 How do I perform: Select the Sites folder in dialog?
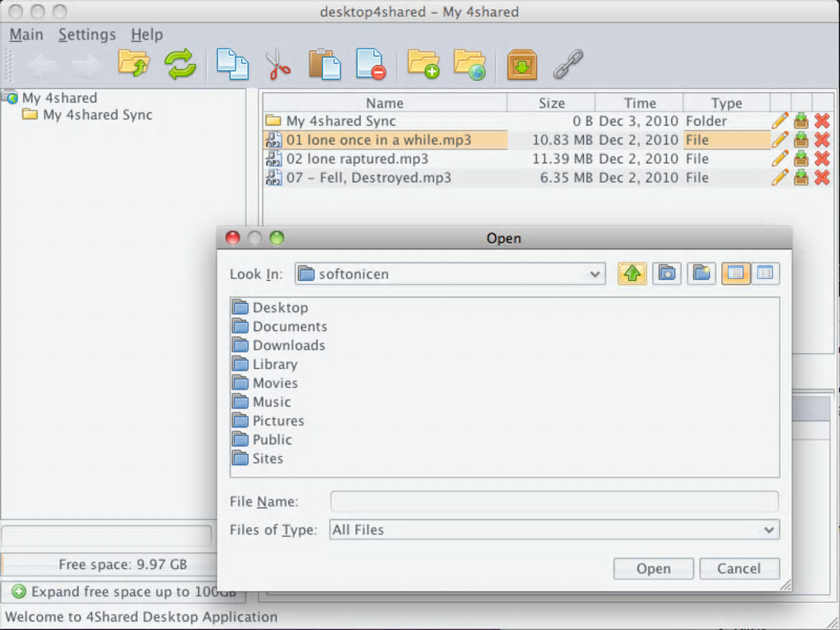coord(259,459)
